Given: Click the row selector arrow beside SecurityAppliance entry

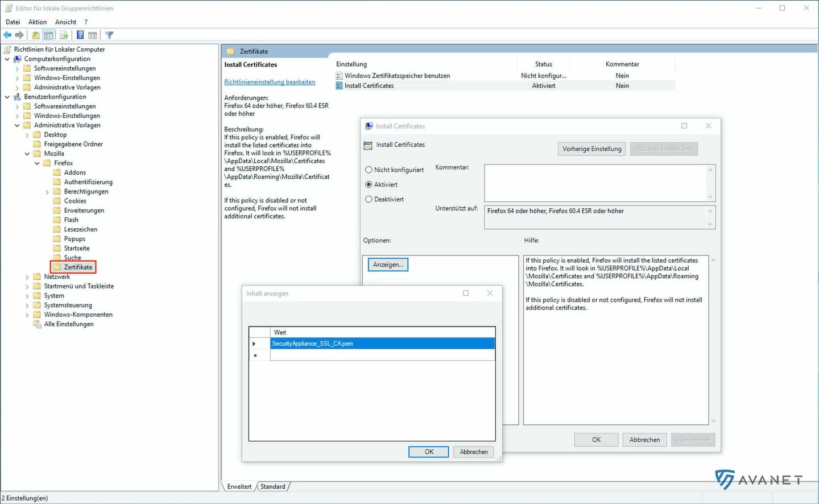Looking at the screenshot, I should pos(254,344).
